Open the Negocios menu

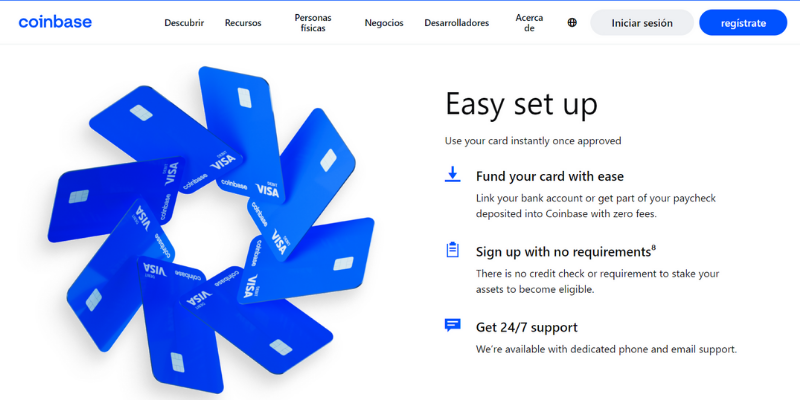384,23
